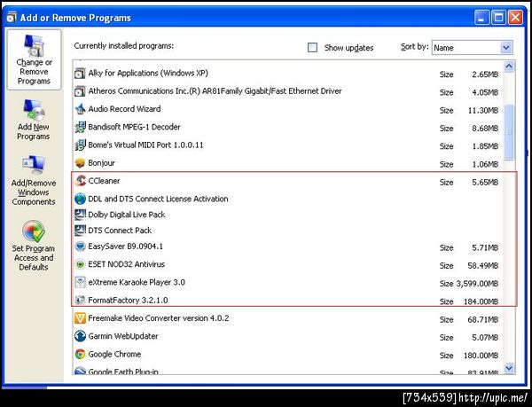Click the EasySaver icon
Image resolution: width=532 pixels, height=407 pixels.
coord(80,247)
